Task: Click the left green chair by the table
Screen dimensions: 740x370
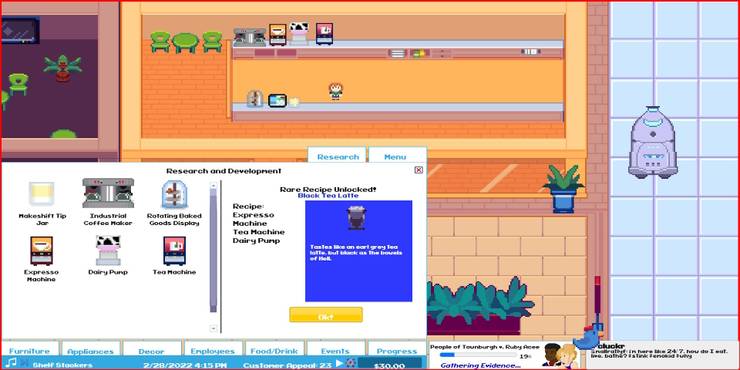Action: click(x=160, y=42)
